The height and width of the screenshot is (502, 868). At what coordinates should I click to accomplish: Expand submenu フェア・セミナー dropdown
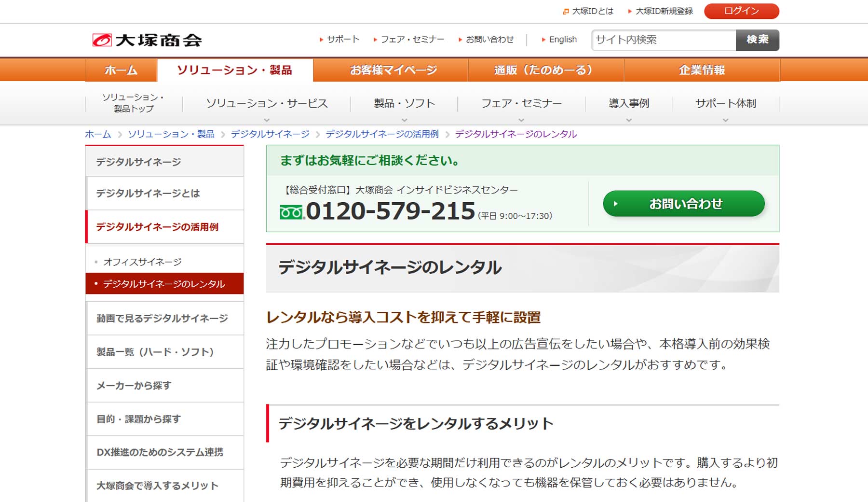(521, 103)
